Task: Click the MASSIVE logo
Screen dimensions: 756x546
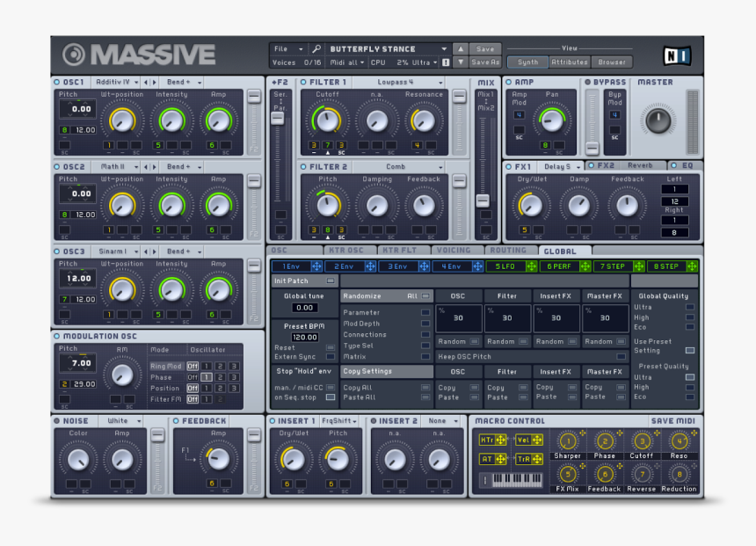Action: tap(139, 55)
